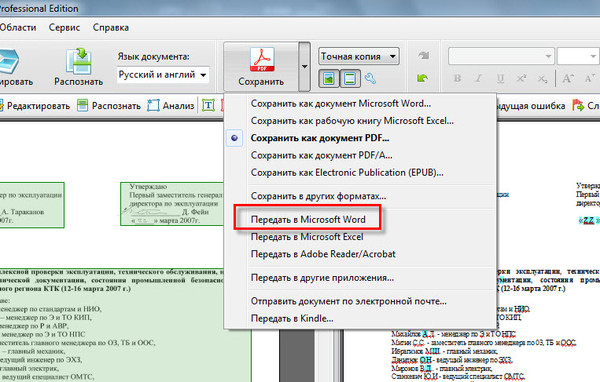Select the wrench settings icon
Image resolution: width=600 pixels, height=382 pixels.
370,78
